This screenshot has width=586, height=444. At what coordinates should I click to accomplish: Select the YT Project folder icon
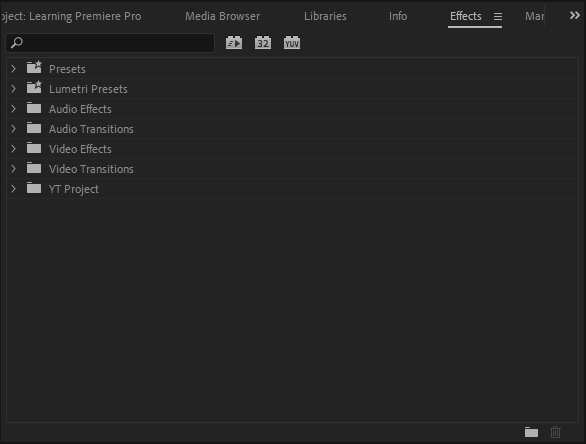pyautogui.click(x=34, y=188)
